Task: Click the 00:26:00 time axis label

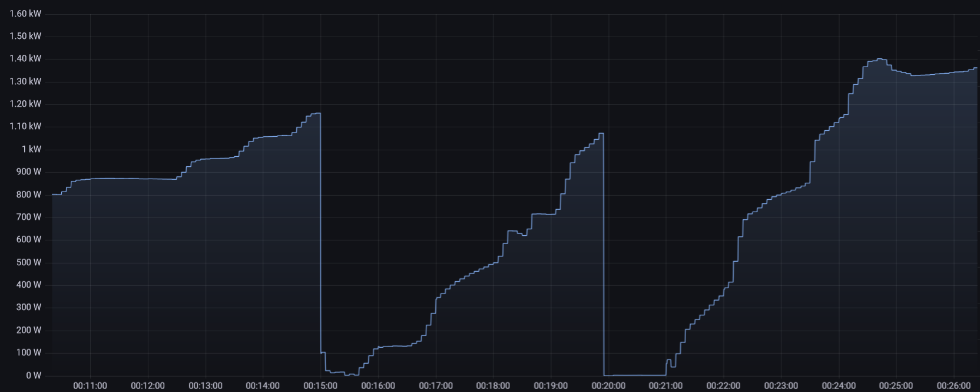Action: tap(953, 386)
